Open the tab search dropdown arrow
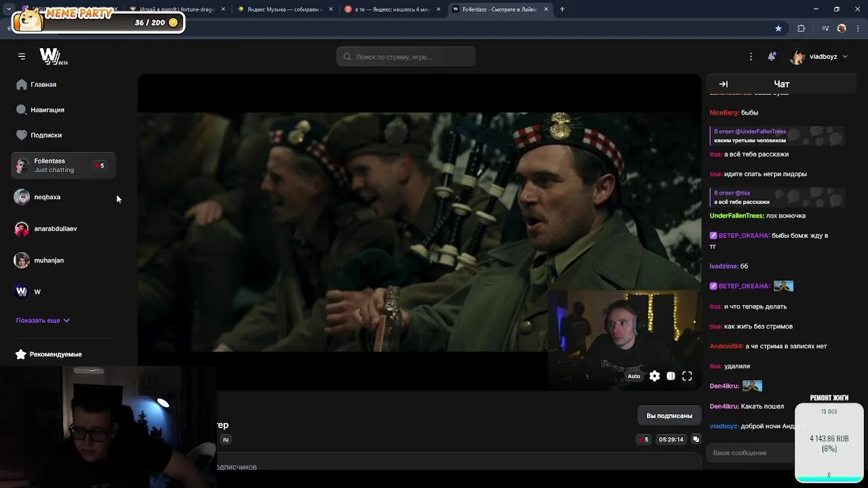Screen dimensions: 868x488 (x=9, y=9)
